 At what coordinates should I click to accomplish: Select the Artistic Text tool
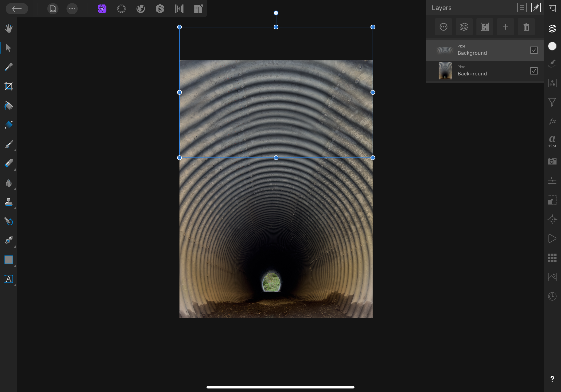click(8, 279)
